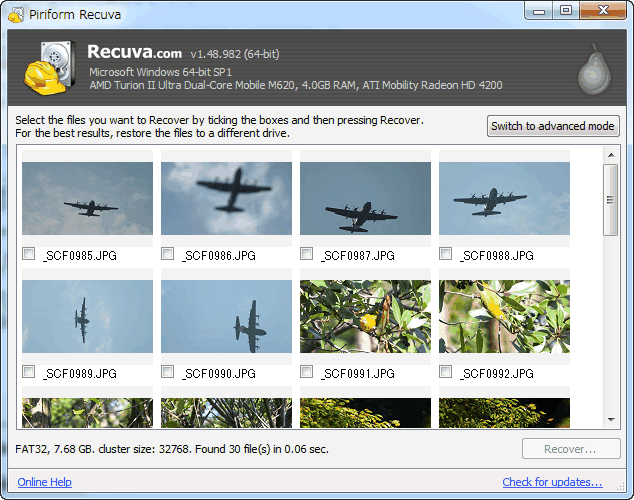Tick the checkbox for _SCF0990.JPG
The image size is (634, 500).
167,372
